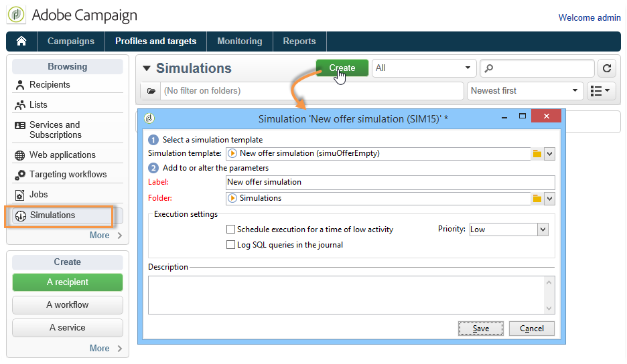
Task: Create a recipient
Action: (68, 282)
